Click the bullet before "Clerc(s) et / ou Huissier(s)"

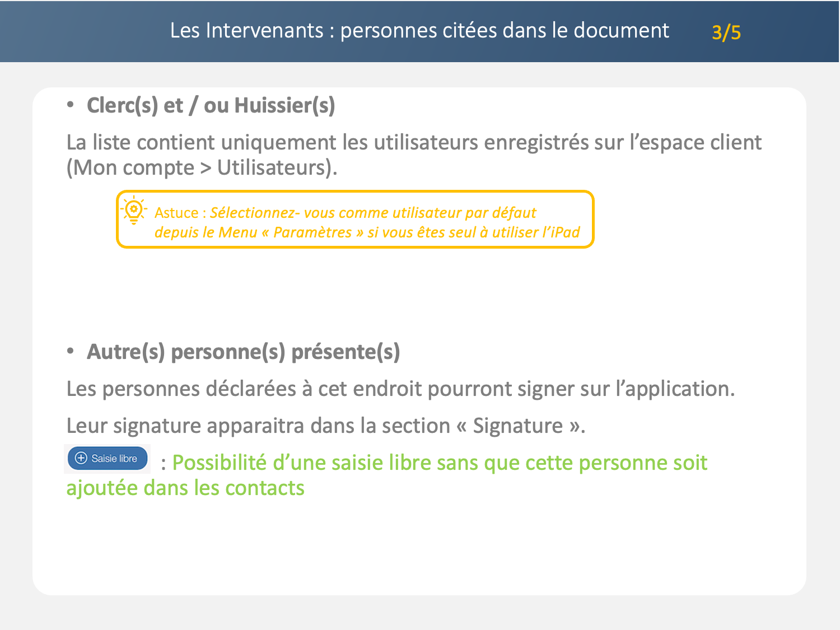pyautogui.click(x=71, y=104)
